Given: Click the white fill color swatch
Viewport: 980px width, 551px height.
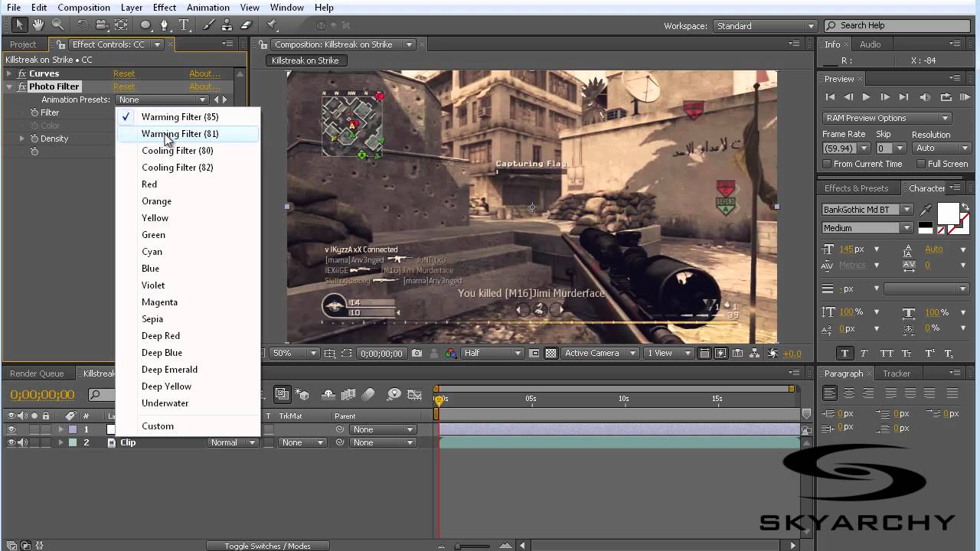Looking at the screenshot, I should click(x=948, y=212).
